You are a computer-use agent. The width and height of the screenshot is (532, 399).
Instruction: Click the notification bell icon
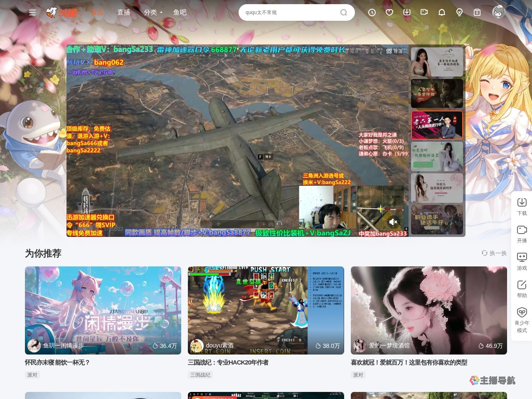coord(442,12)
